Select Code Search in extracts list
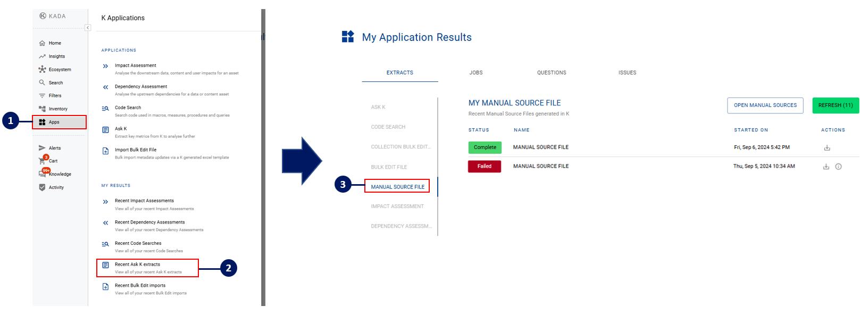The image size is (868, 314). click(388, 127)
